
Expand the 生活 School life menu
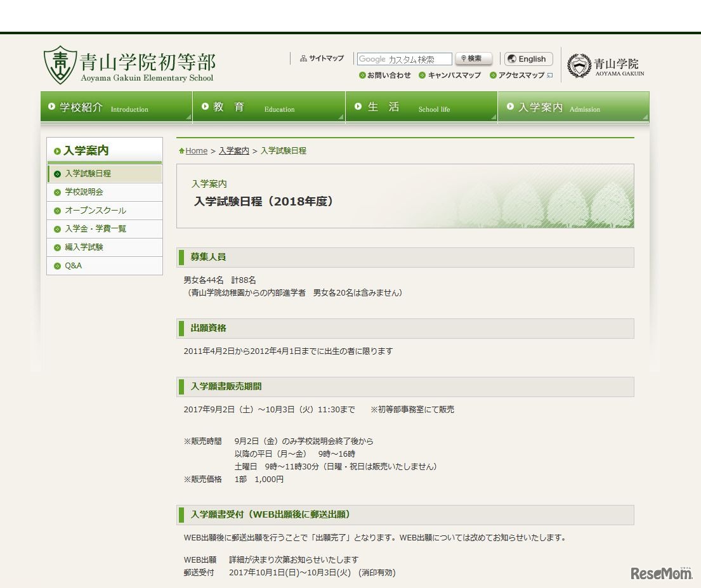421,107
